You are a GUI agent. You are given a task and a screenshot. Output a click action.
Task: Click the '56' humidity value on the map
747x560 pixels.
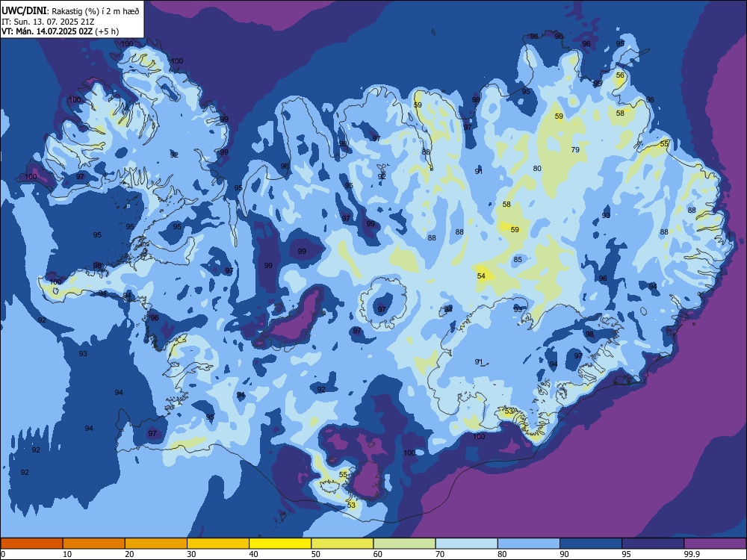point(620,75)
